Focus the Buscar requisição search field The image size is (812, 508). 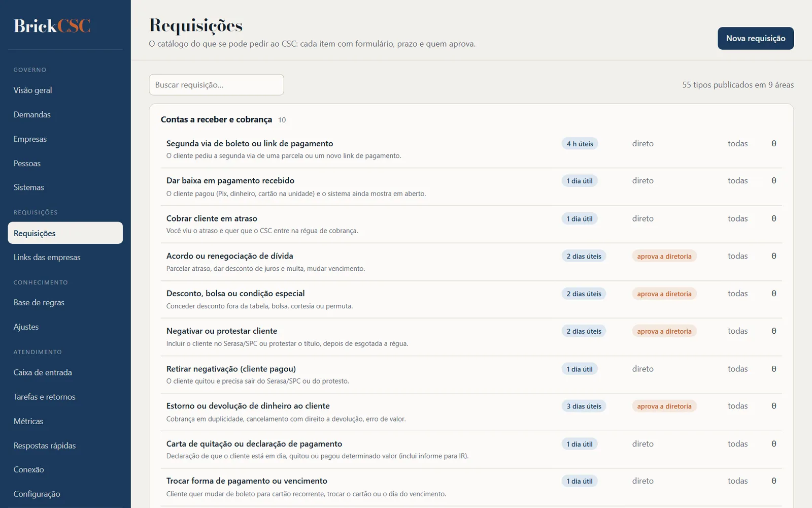(216, 85)
